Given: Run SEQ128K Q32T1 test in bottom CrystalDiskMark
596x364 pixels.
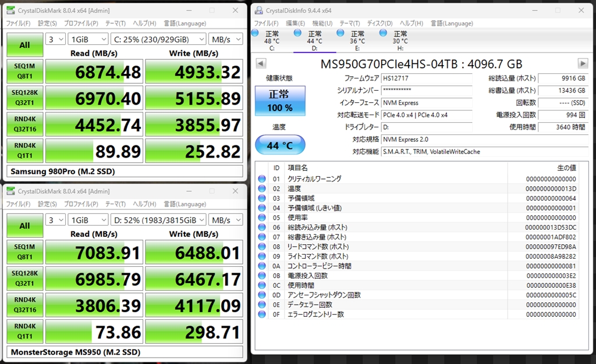Looking at the screenshot, I should (x=24, y=278).
